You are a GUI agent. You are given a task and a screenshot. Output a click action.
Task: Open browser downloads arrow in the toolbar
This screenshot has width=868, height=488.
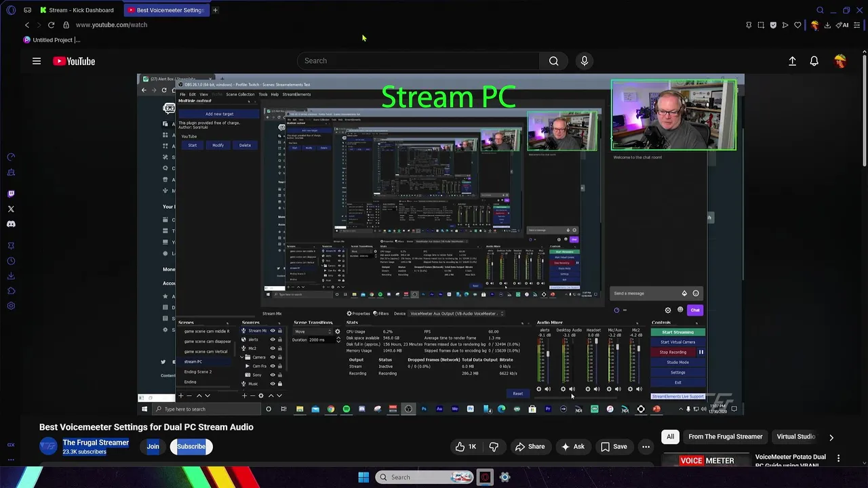[x=827, y=25]
